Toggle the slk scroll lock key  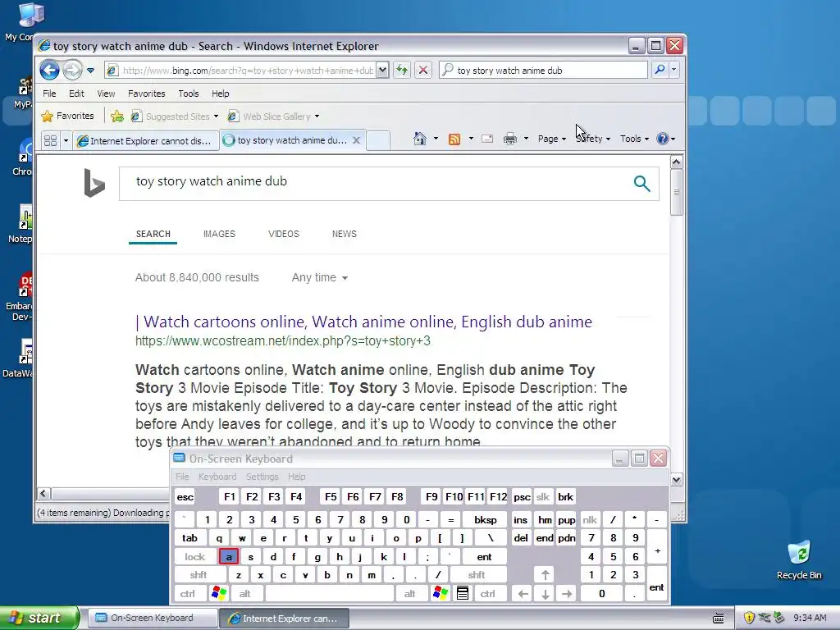point(543,496)
